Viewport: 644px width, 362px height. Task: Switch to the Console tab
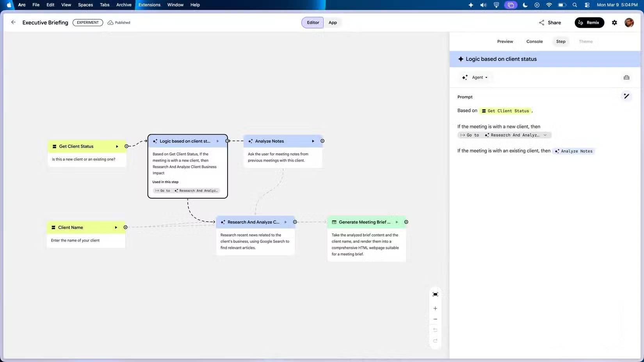pos(534,41)
